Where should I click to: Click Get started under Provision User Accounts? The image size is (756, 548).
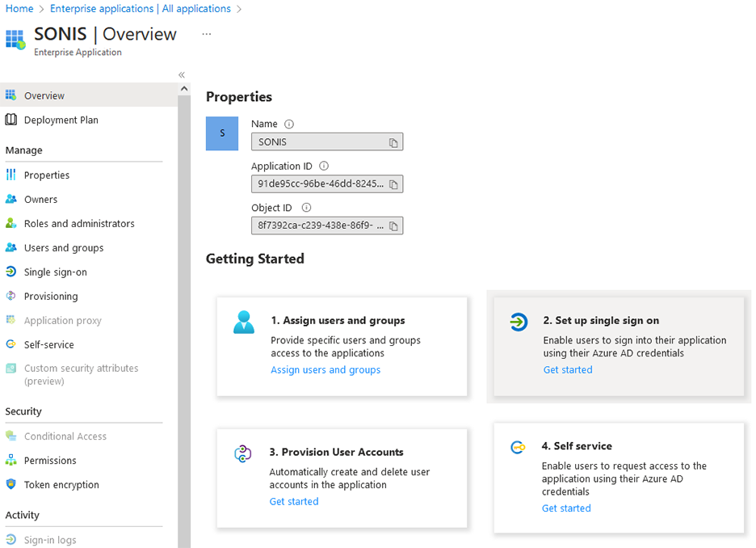click(294, 502)
